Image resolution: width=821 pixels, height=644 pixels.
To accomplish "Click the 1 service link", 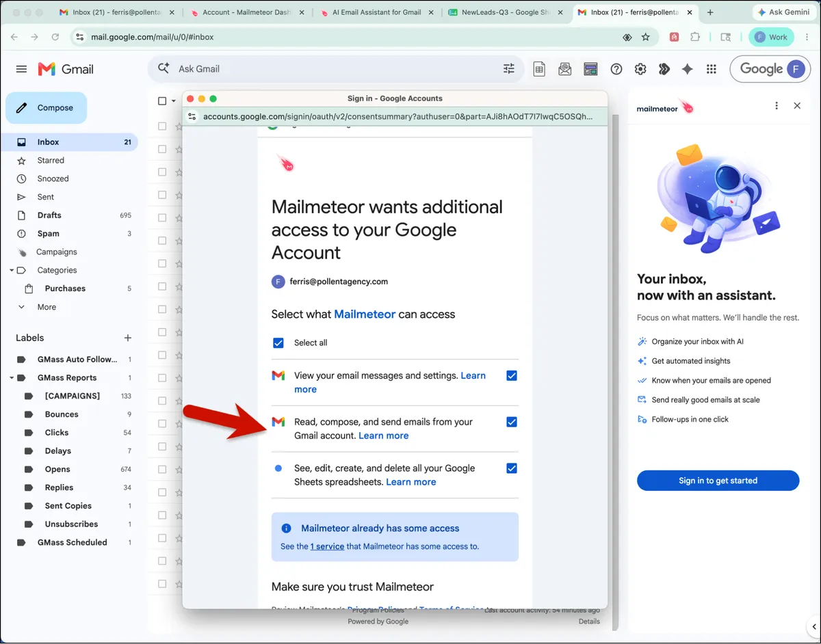I will (x=327, y=546).
